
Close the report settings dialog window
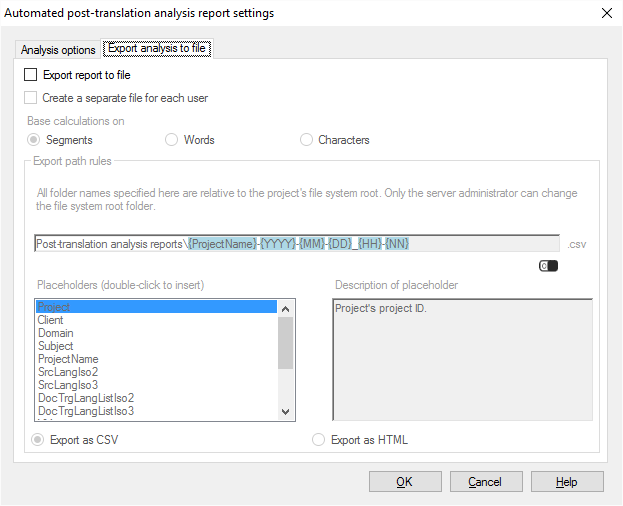[605, 13]
